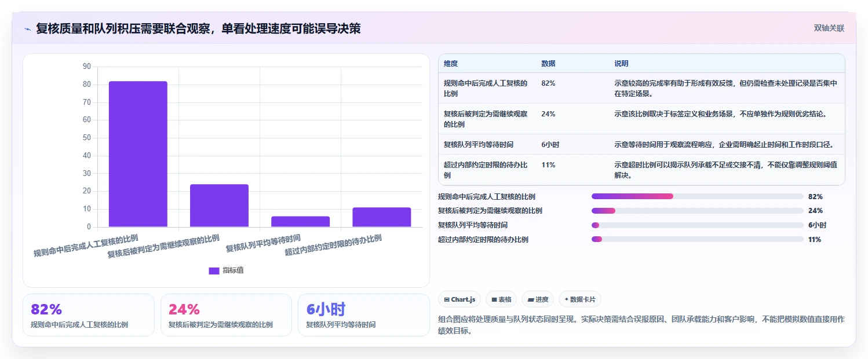868x359 pixels.
Task: Click the 指标值 legend label
Action: [234, 270]
